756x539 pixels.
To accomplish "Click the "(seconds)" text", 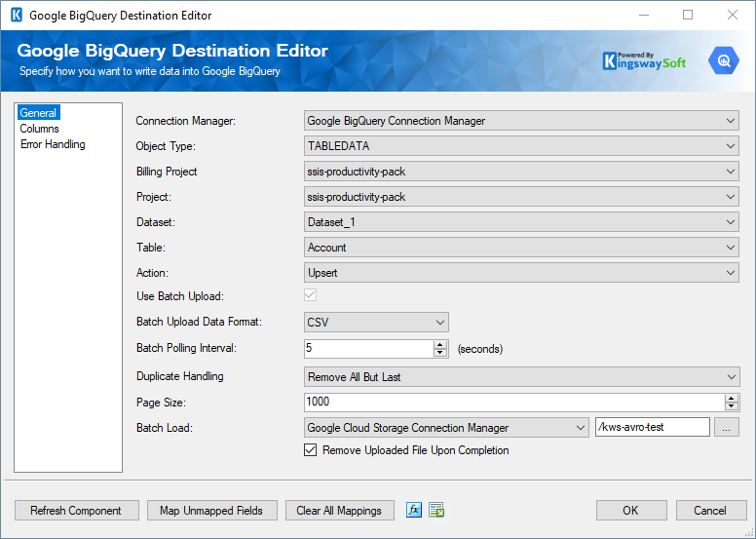I will (x=480, y=349).
